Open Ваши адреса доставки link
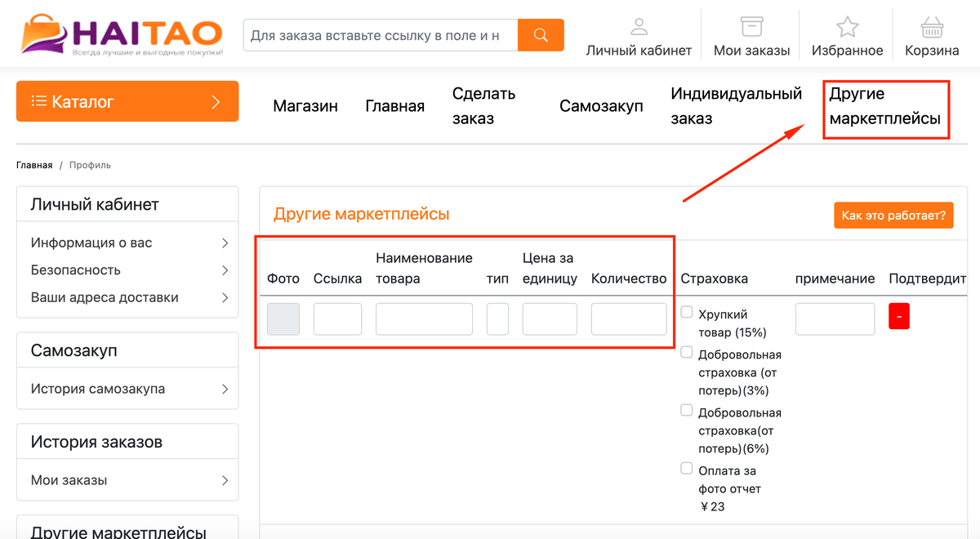 tap(105, 297)
